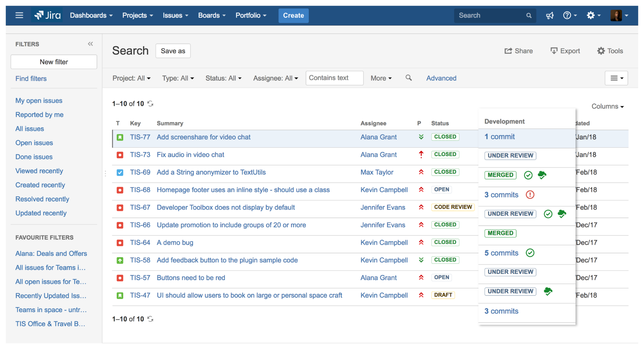Open the view layout switcher dropdown

616,78
